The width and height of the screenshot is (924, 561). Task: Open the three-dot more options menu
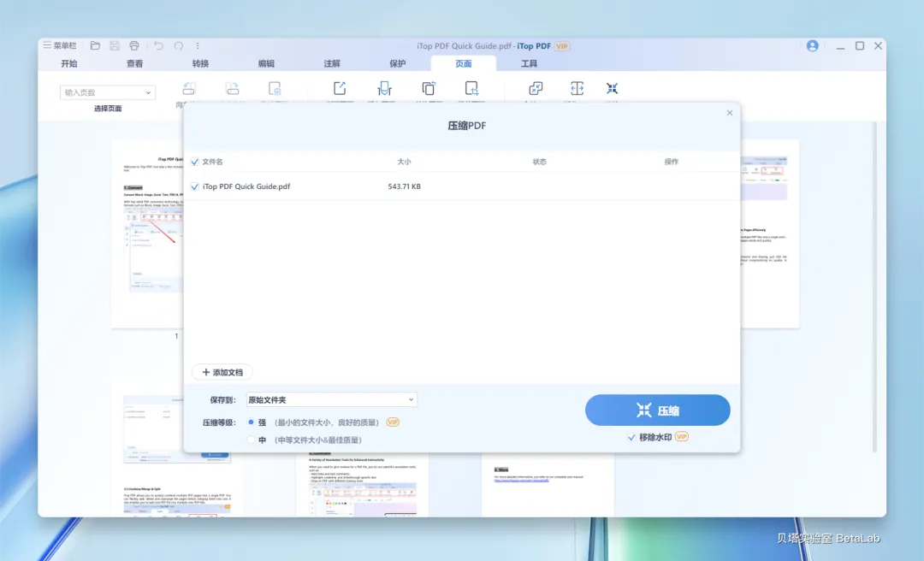point(198,45)
